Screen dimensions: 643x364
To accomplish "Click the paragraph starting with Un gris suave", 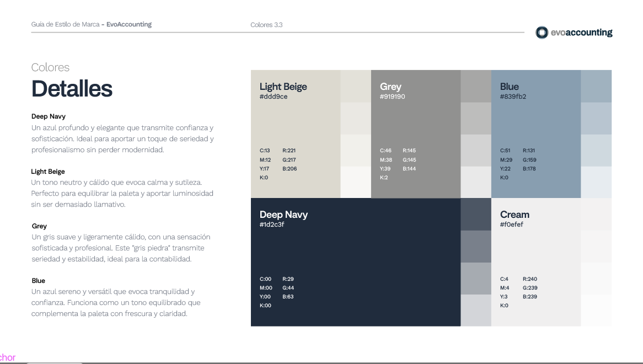I will point(121,248).
